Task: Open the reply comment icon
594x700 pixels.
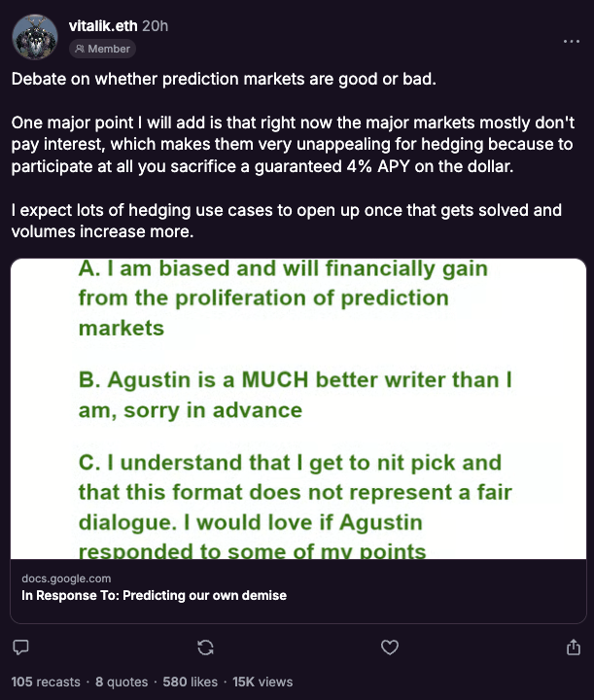Action: [20, 647]
